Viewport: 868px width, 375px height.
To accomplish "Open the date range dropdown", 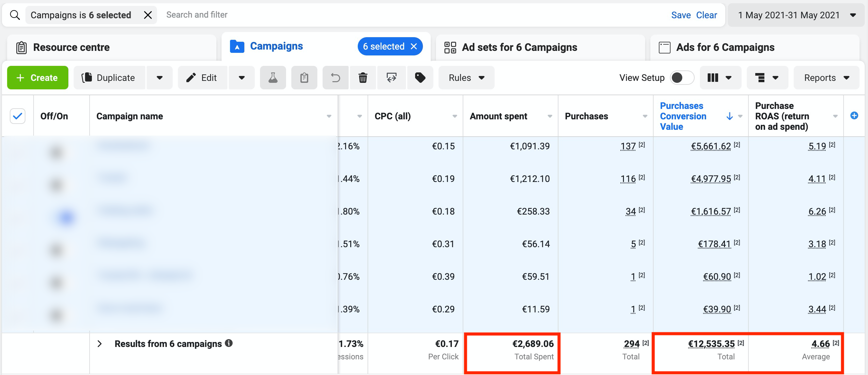I will [796, 15].
